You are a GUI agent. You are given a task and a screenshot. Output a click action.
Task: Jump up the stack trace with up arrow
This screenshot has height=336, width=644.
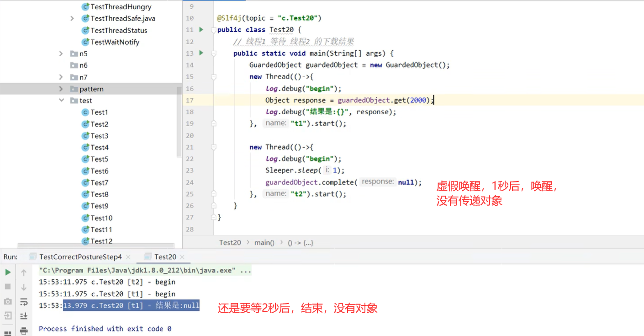click(x=24, y=272)
